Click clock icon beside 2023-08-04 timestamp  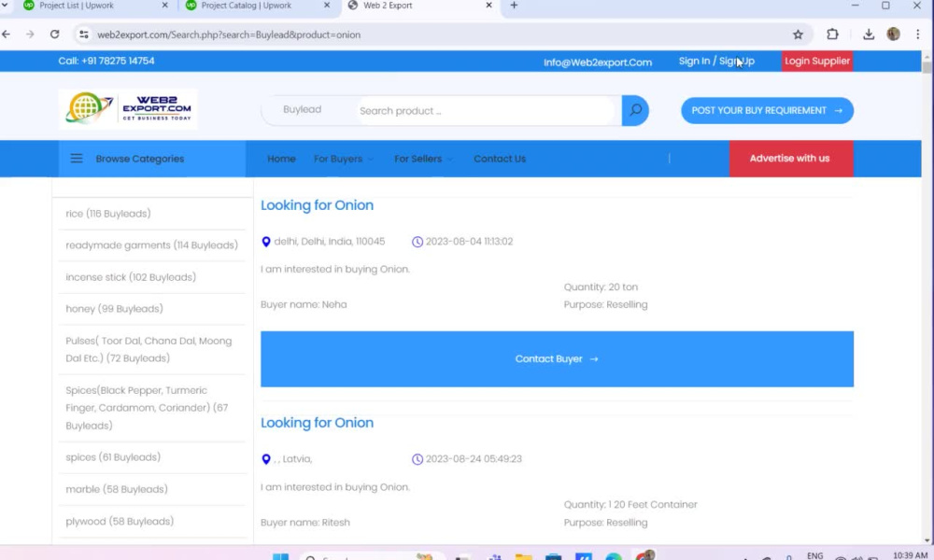click(x=417, y=242)
